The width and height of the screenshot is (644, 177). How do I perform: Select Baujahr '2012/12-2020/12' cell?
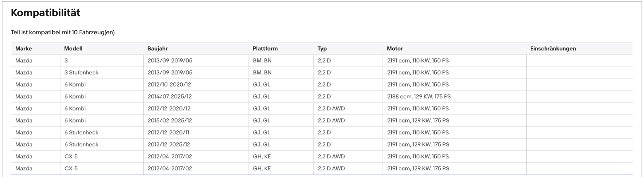pyautogui.click(x=196, y=109)
